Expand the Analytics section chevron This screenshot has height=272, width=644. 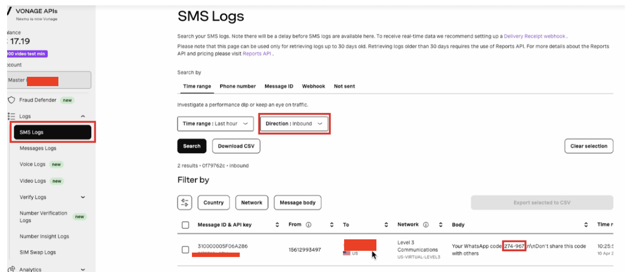tap(83, 269)
